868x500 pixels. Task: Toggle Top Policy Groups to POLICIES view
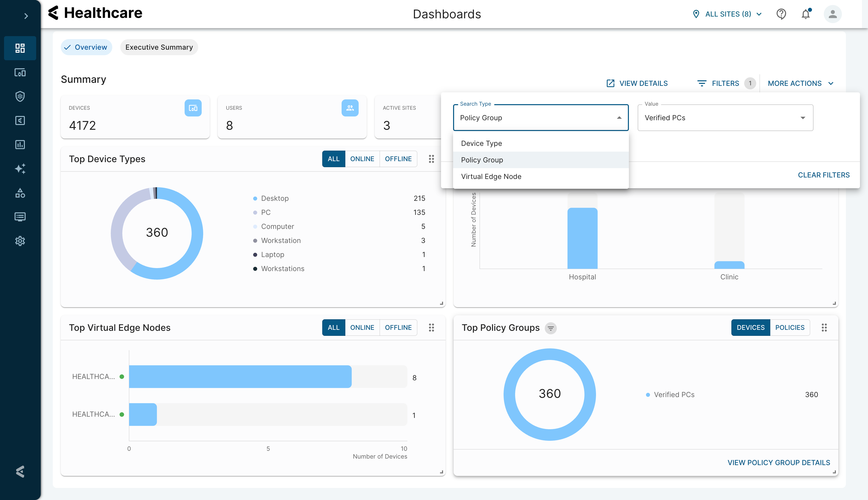(789, 328)
